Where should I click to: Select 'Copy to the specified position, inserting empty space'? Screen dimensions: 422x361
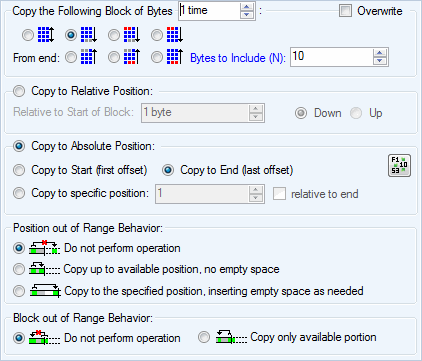click(x=19, y=291)
